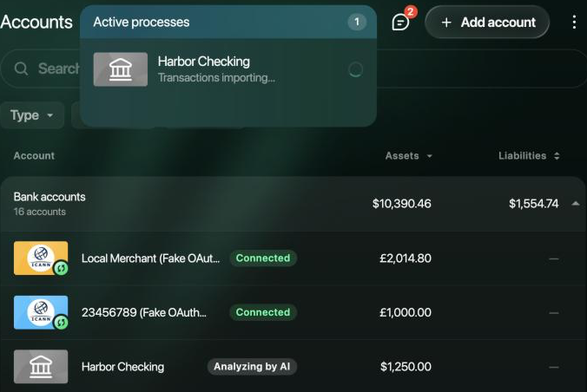
Task: Click Bank accounts liabilities $1,554.74
Action: pyautogui.click(x=533, y=204)
